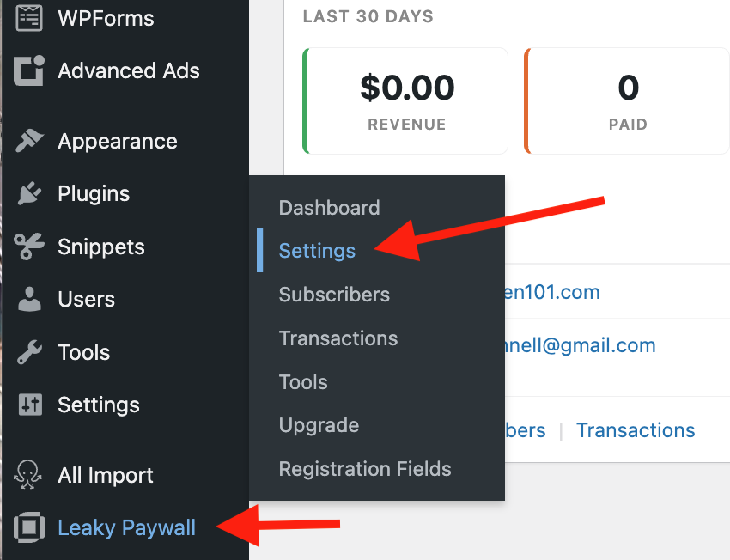Click the Leaky Paywall square icon
This screenshot has width=730, height=560.
pyautogui.click(x=29, y=528)
